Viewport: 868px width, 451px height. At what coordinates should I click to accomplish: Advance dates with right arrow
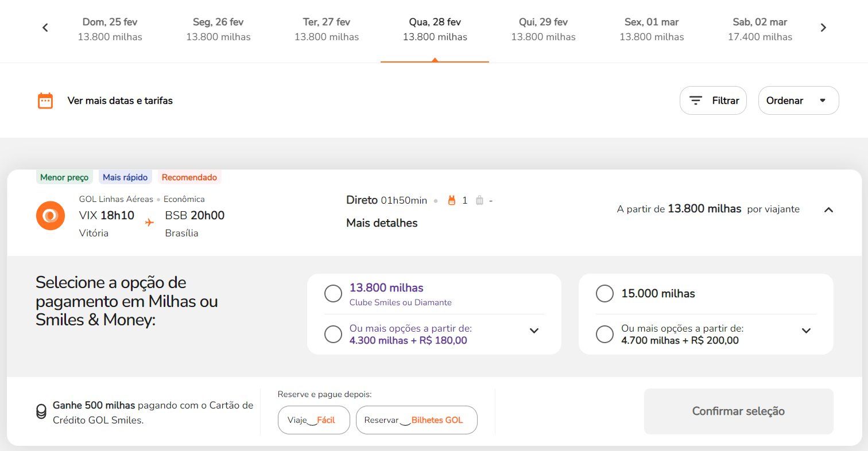(823, 28)
